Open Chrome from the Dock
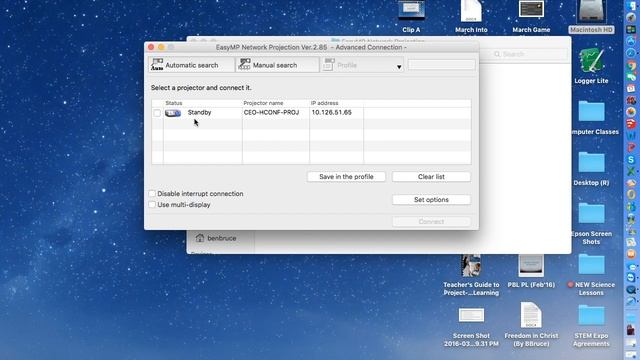Screen dimensions: 640x360 [x=631, y=66]
